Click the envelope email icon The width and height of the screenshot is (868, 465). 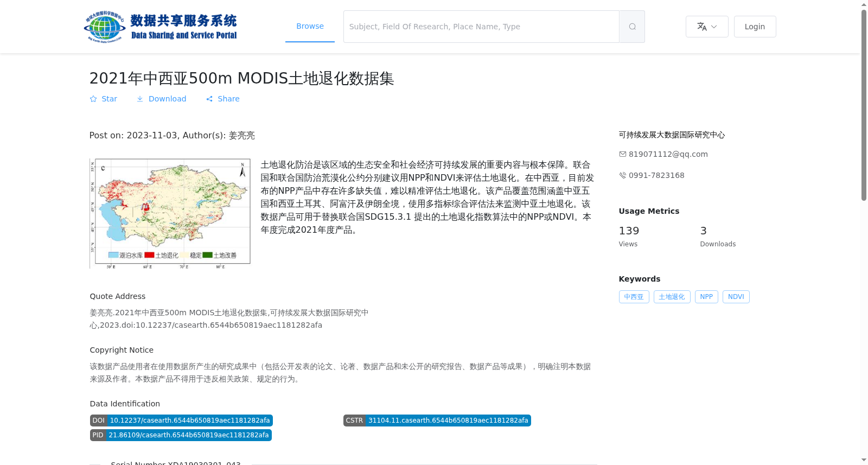click(x=623, y=154)
